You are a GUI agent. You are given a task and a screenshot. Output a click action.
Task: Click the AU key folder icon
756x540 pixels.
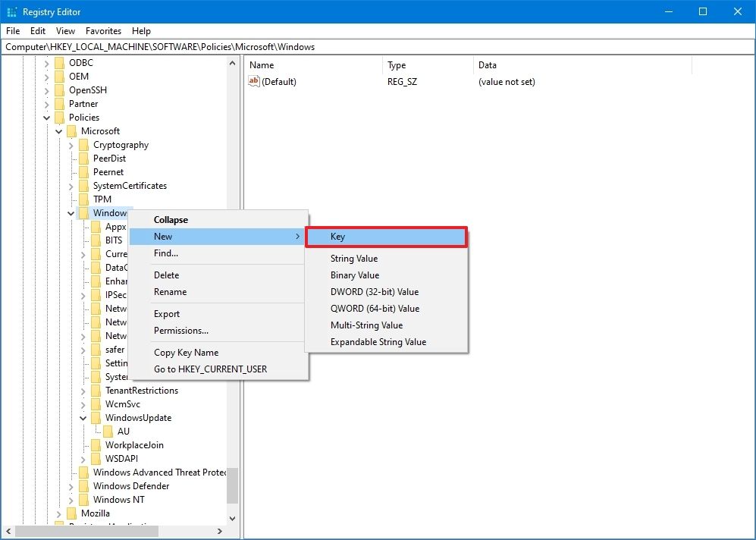tap(107, 431)
